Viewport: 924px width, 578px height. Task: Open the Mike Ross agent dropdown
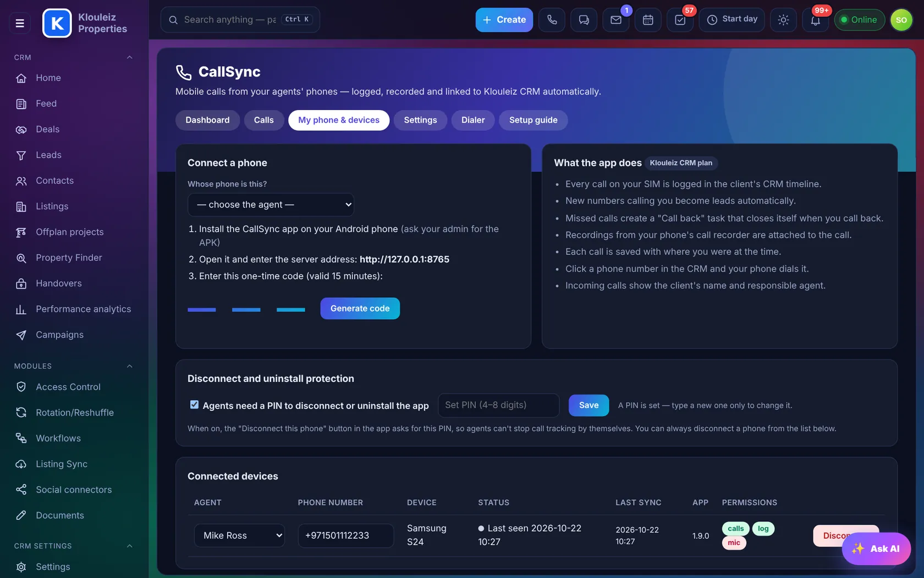(239, 536)
